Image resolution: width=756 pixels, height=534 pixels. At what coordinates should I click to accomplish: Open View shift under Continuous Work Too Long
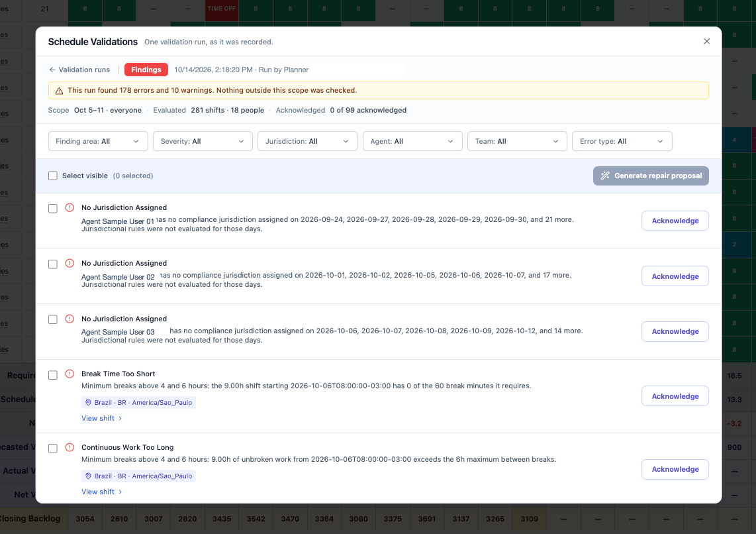[x=101, y=492]
